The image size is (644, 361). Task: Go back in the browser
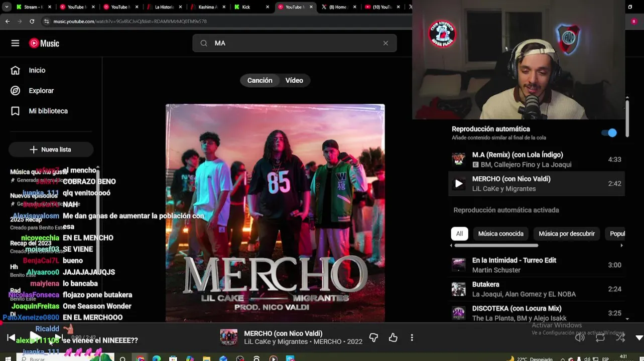7,22
